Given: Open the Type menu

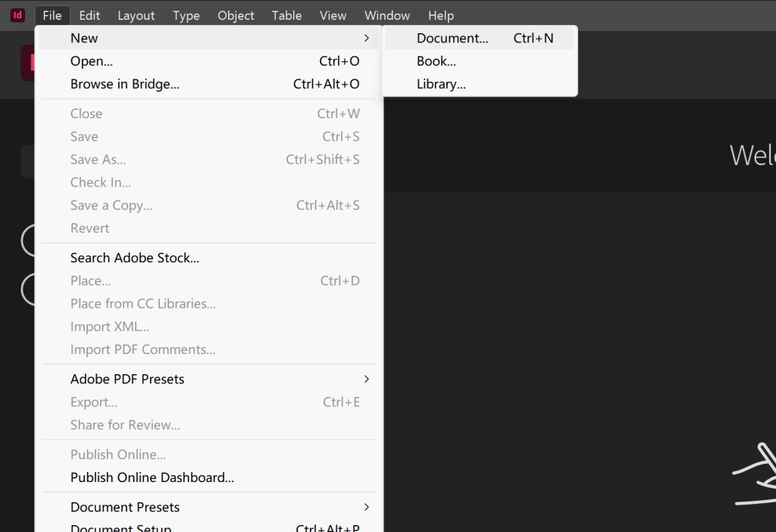Looking at the screenshot, I should 186,15.
